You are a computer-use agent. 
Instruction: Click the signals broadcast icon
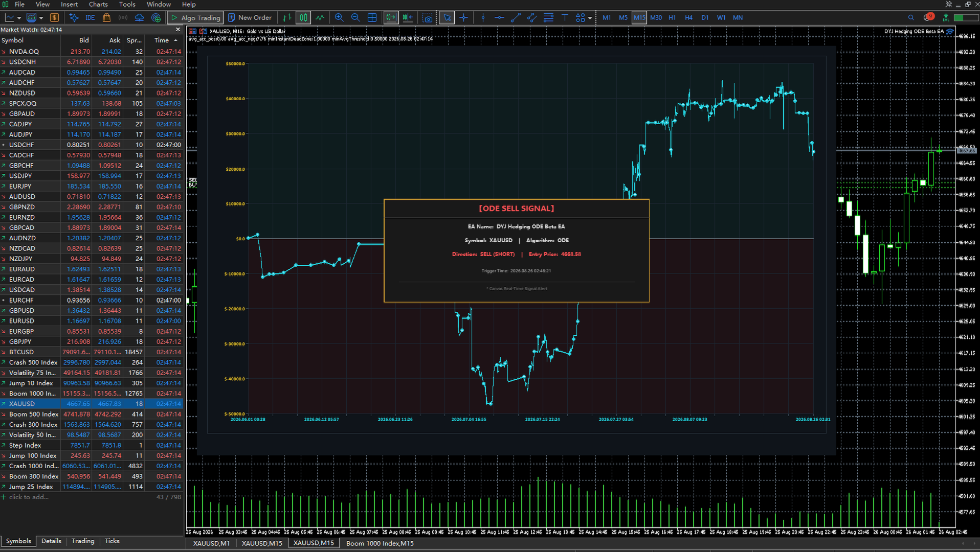pyautogui.click(x=123, y=17)
